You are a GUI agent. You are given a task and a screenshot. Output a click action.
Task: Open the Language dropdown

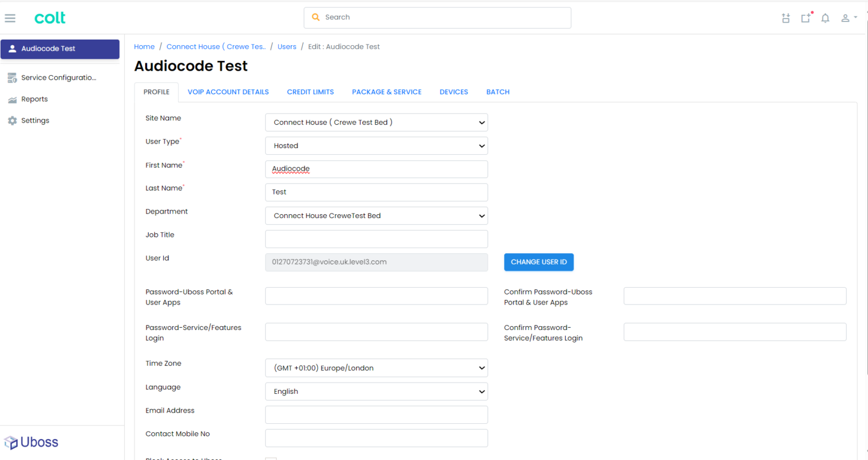[x=376, y=392]
